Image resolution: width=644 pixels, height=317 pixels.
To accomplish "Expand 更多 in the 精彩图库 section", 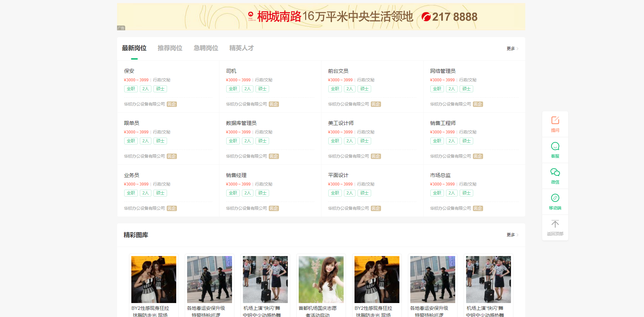I will [512, 235].
